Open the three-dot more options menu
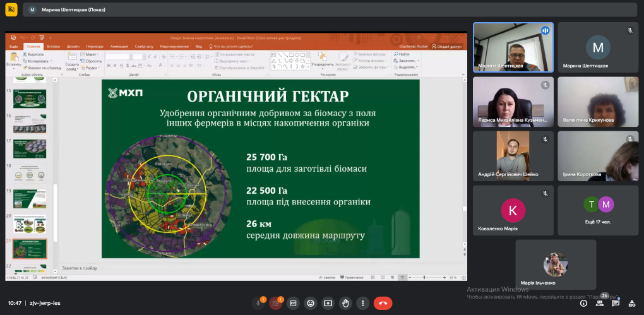644x315 pixels. 362,303
